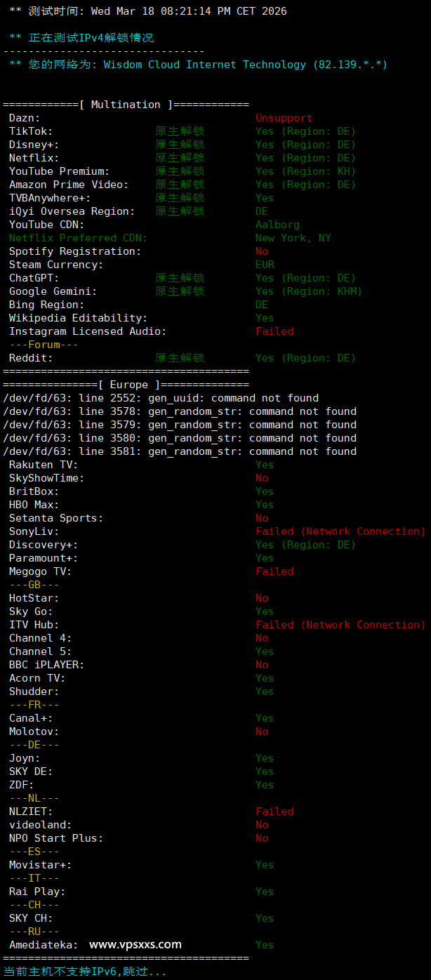431x980 pixels.
Task: Click the Instagram Licensed Audio Failed result
Action: coord(274,331)
